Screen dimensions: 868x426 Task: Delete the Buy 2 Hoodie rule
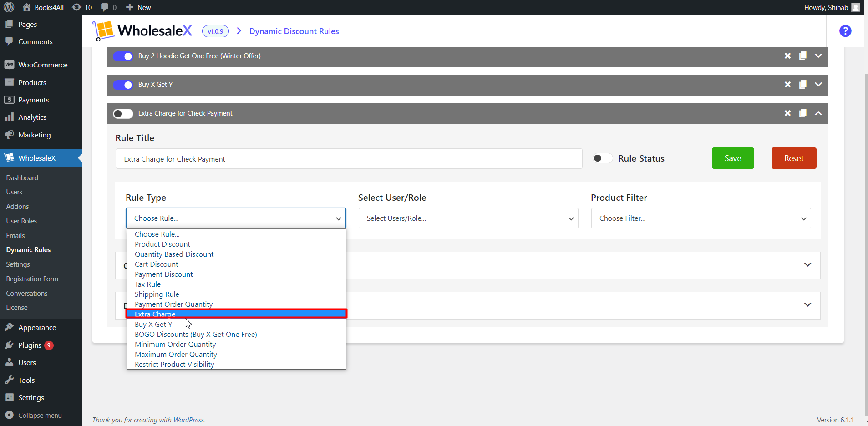[x=787, y=56]
